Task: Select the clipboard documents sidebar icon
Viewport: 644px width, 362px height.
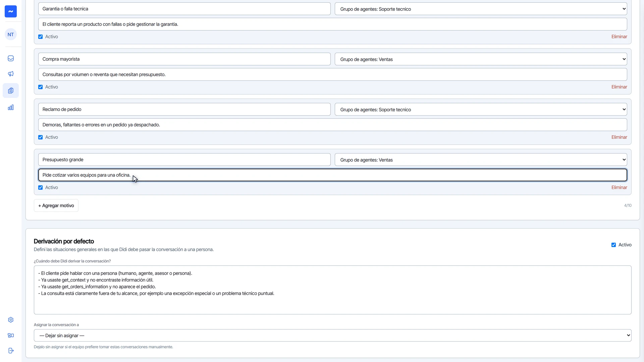Action: [11, 90]
